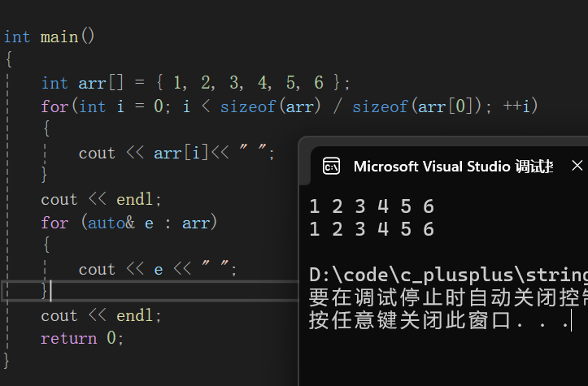The height and width of the screenshot is (386, 588).
Task: Click the 'int main()' function declaration line
Action: pos(49,37)
